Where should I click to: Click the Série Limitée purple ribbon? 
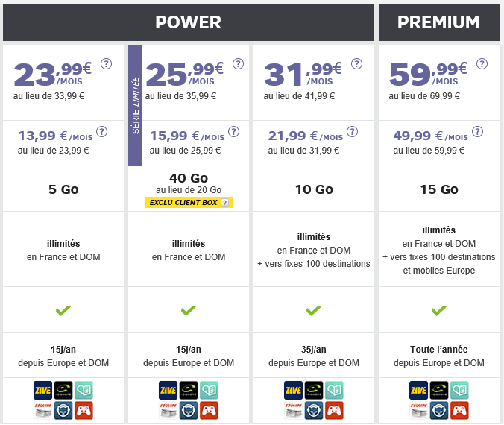tap(135, 106)
